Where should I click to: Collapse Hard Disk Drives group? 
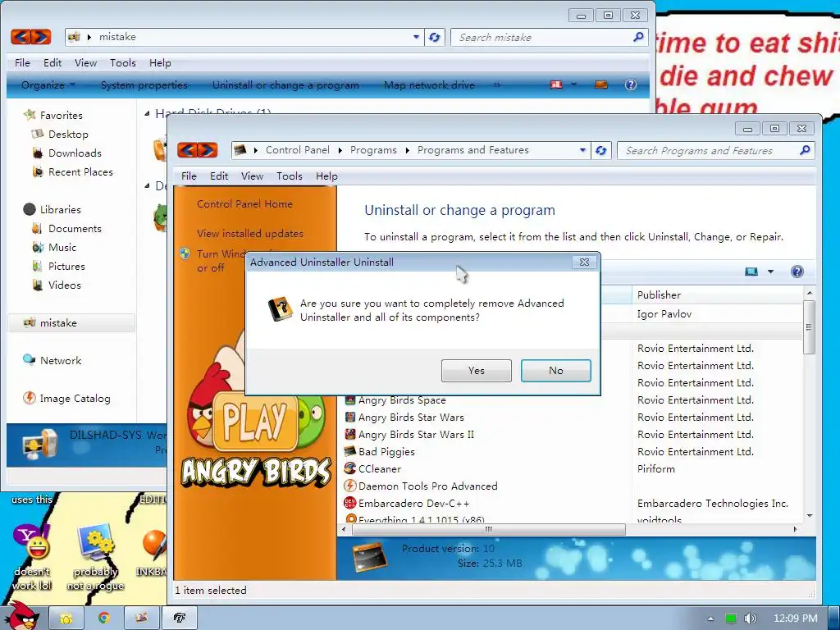[x=148, y=113]
